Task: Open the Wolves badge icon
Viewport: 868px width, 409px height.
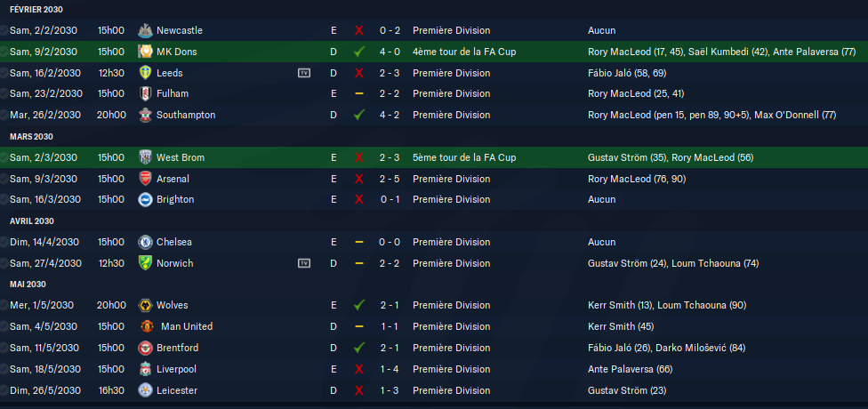Action: click(145, 305)
